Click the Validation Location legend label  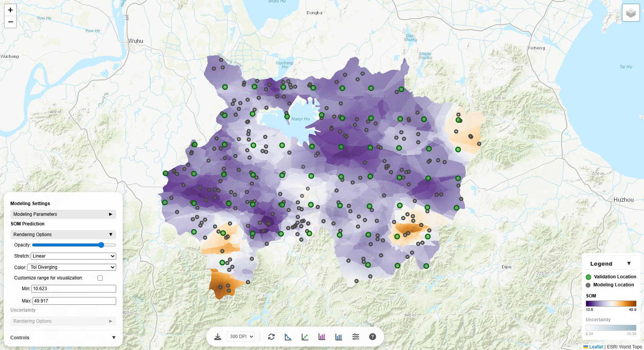(x=615, y=277)
